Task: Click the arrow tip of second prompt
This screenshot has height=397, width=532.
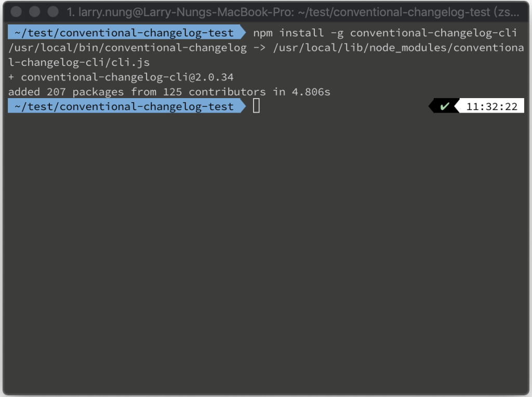Action: pyautogui.click(x=243, y=106)
